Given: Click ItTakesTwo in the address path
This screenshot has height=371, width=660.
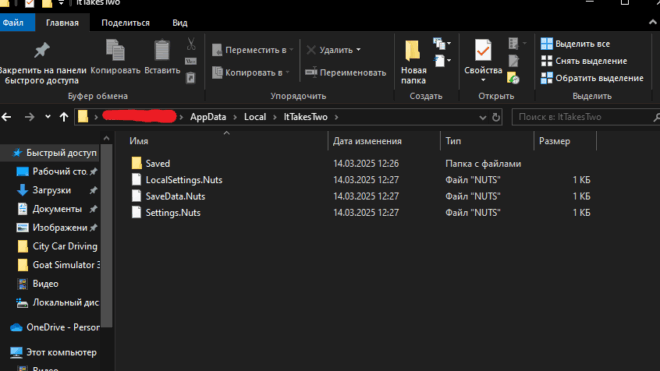Looking at the screenshot, I should (305, 117).
